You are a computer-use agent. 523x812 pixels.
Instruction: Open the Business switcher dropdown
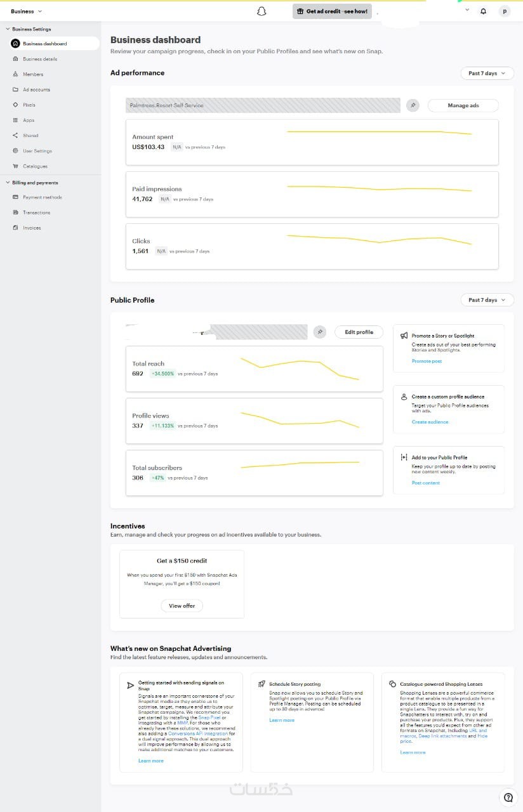[x=27, y=11]
